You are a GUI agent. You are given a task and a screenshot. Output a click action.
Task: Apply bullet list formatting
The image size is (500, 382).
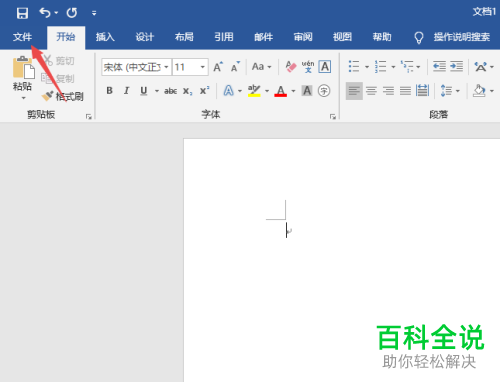[x=354, y=66]
